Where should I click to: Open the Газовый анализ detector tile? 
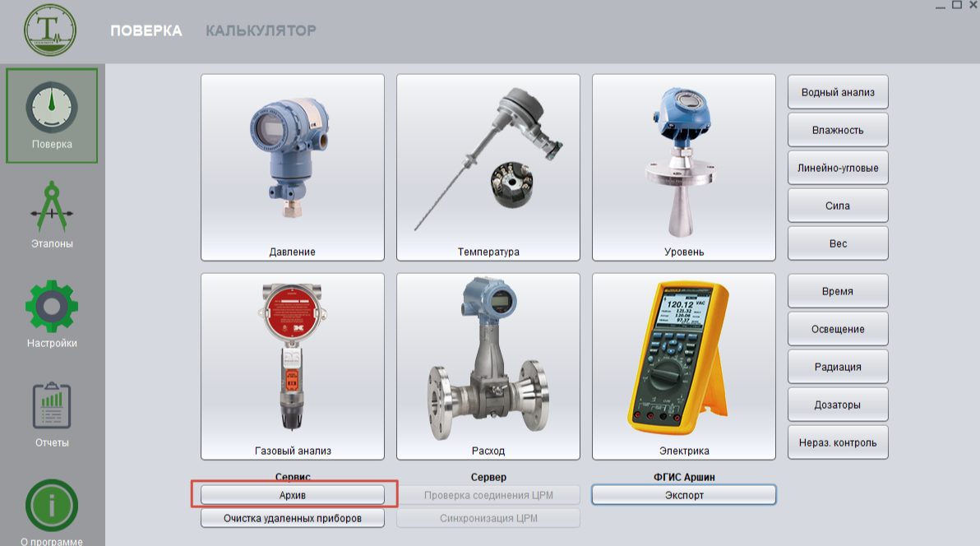point(293,366)
